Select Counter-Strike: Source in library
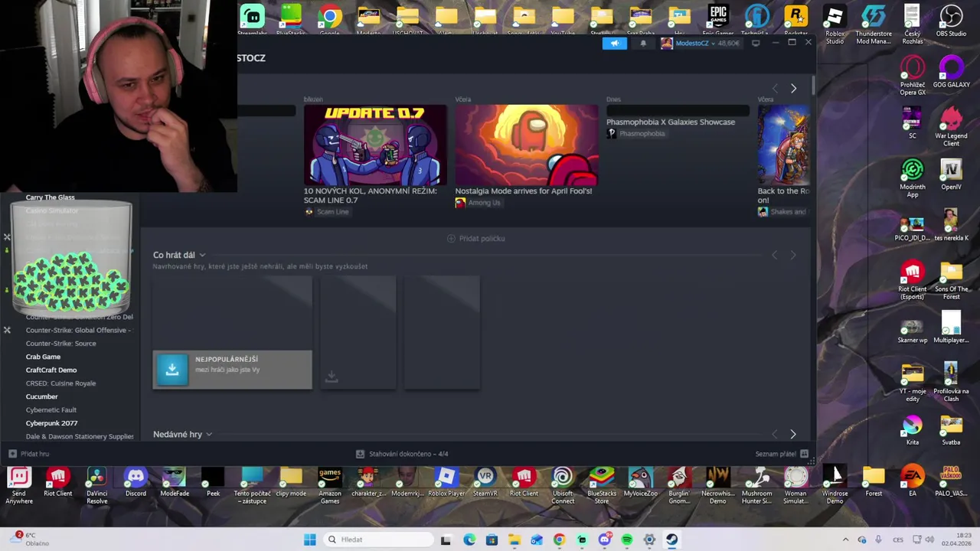 tap(60, 344)
